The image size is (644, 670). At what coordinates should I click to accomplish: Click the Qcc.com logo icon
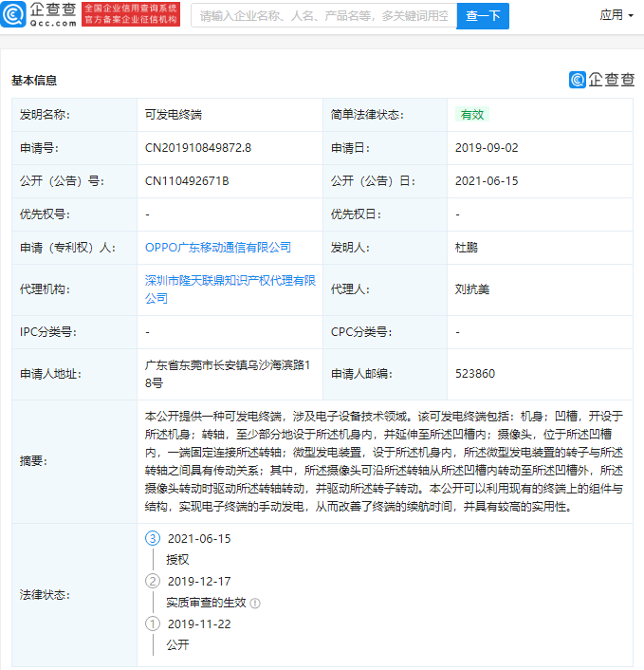coord(13,14)
